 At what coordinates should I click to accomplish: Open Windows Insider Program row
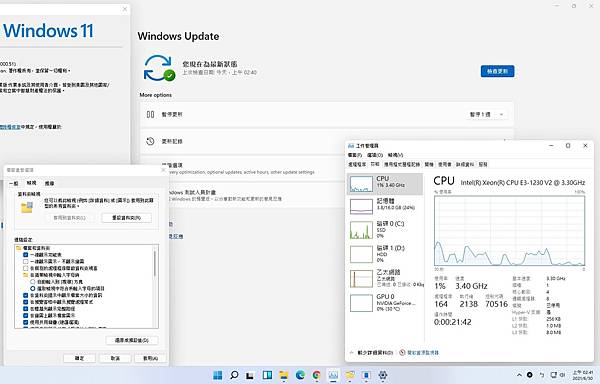pyautogui.click(x=243, y=195)
